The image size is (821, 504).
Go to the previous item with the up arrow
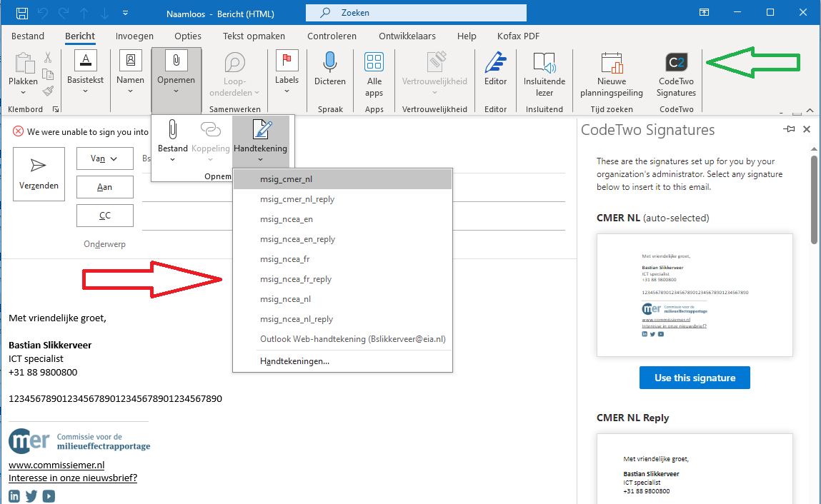click(x=84, y=13)
